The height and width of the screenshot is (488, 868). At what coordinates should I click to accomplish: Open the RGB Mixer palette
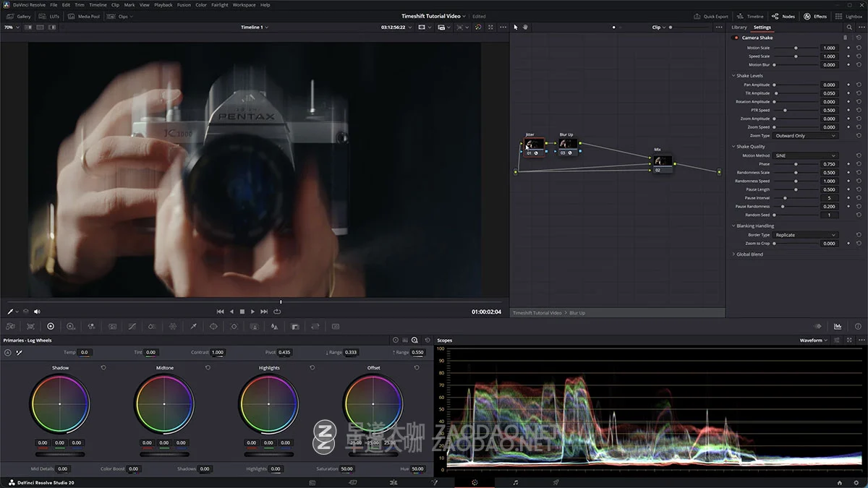pyautogui.click(x=91, y=326)
